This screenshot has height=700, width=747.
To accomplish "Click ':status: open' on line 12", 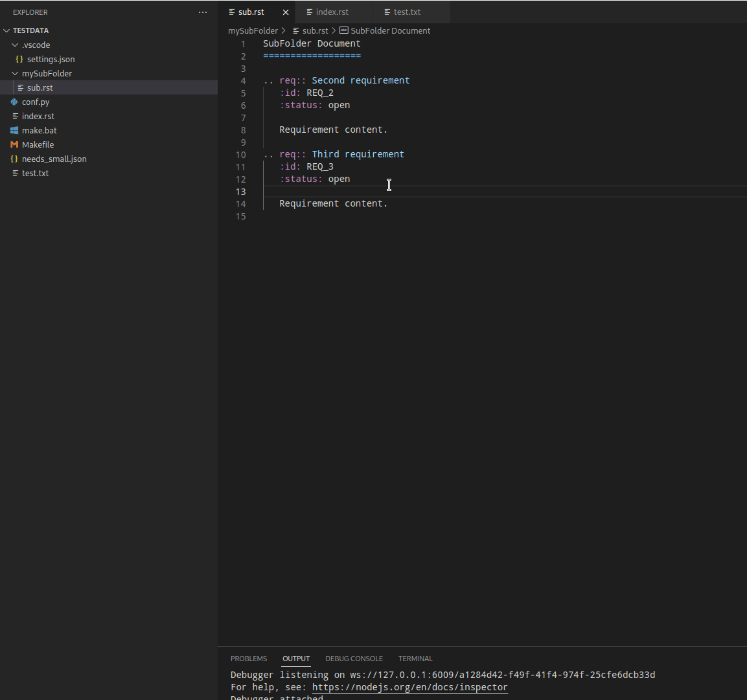I will [x=314, y=179].
